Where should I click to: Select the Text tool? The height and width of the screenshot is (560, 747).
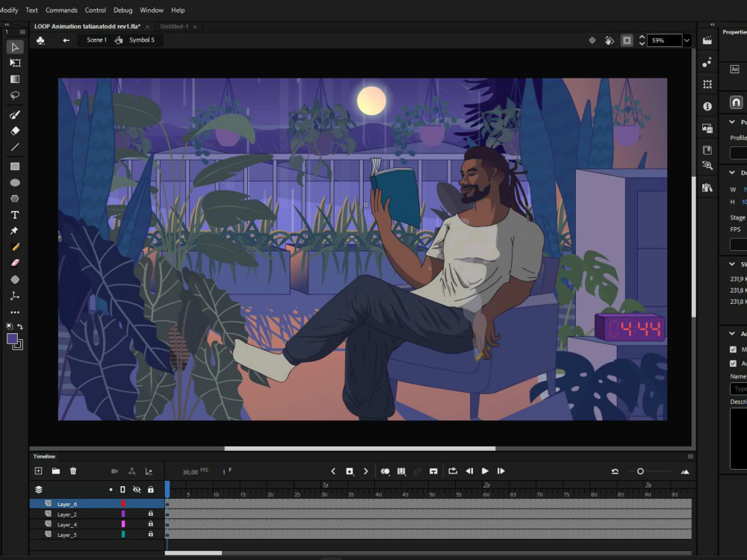point(15,215)
